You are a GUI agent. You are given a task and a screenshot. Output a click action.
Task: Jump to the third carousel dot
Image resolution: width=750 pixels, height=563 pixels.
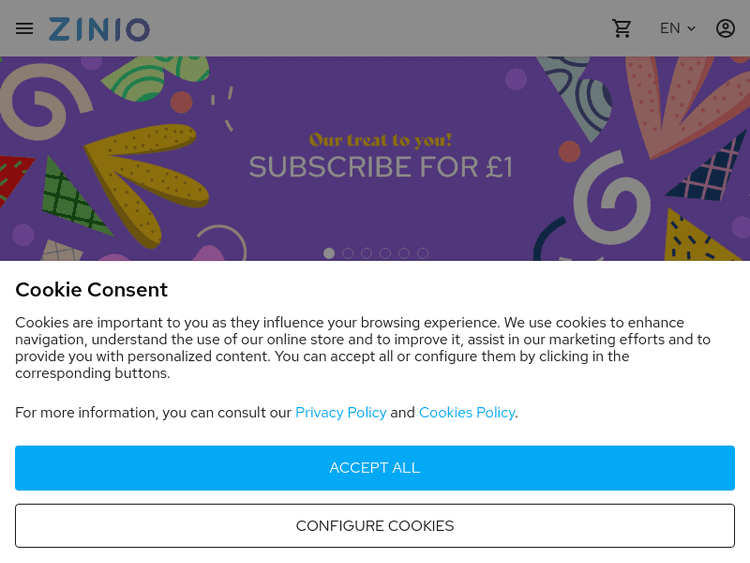[367, 253]
